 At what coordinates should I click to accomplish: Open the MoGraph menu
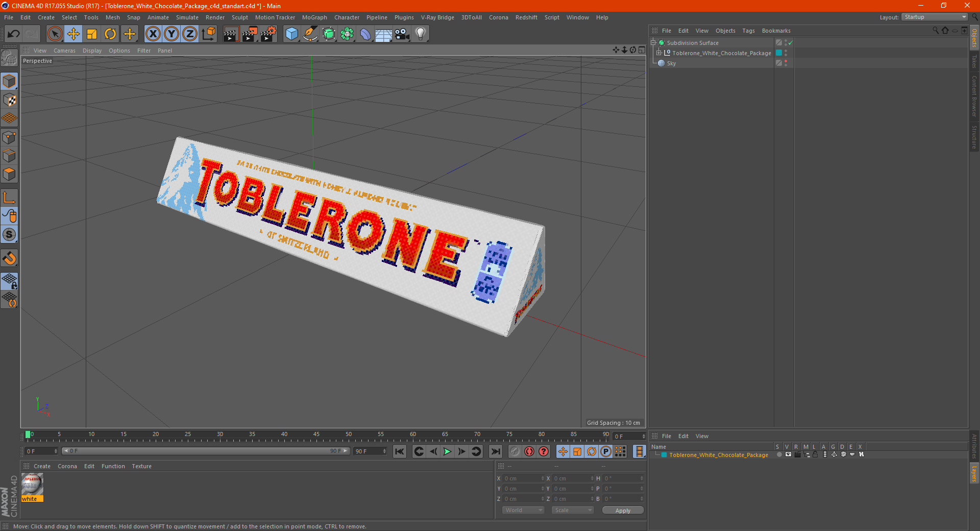tap(314, 17)
